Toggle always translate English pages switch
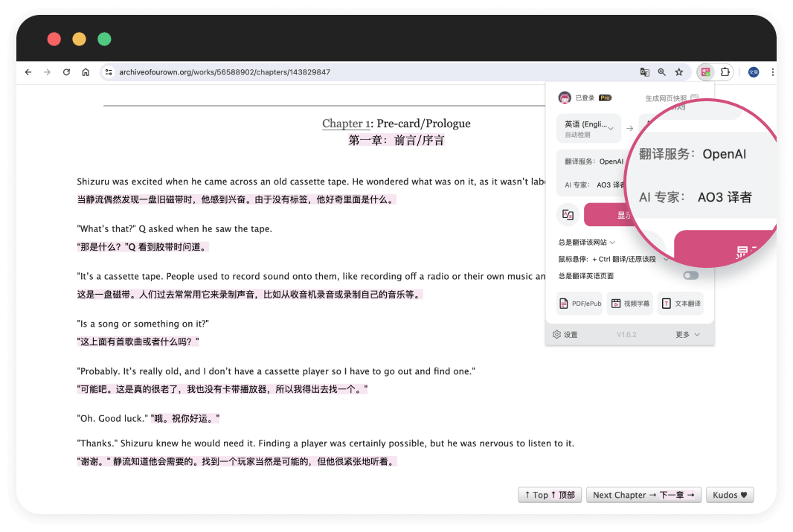 click(691, 276)
